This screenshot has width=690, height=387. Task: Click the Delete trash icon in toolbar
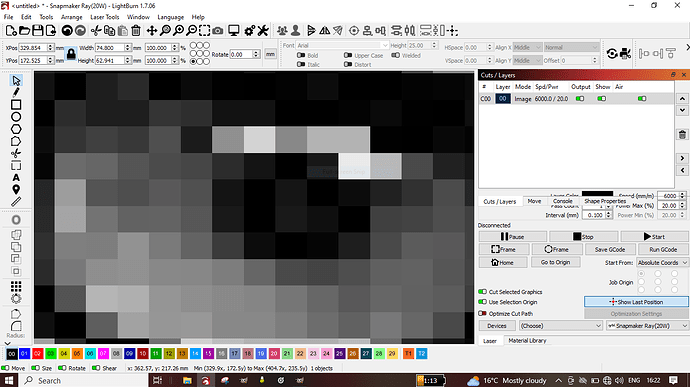tap(136, 31)
